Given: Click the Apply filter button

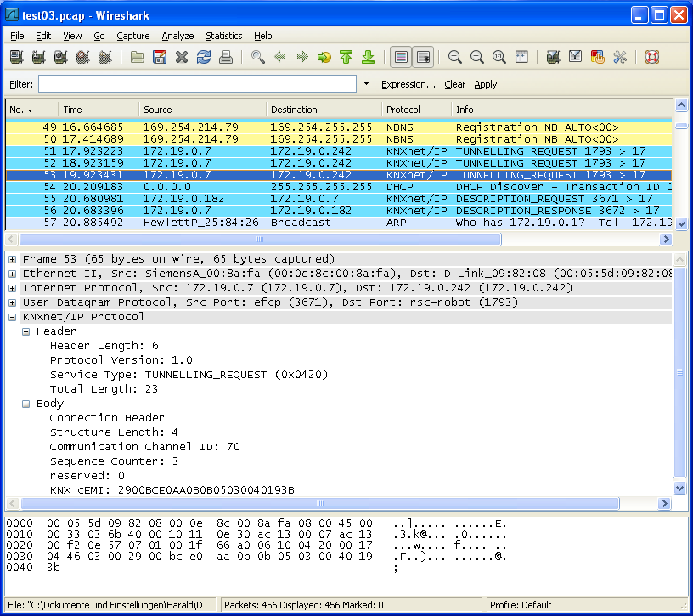Looking at the screenshot, I should (x=485, y=84).
